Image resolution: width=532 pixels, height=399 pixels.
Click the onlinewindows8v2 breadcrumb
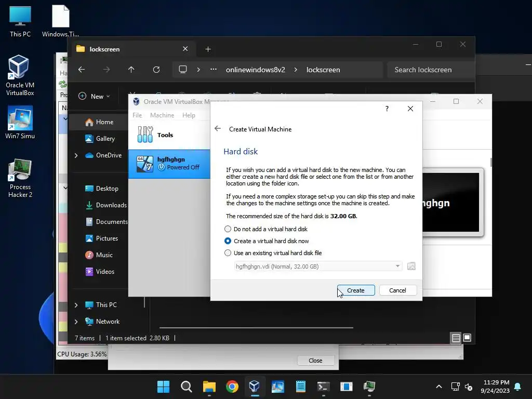[256, 70]
